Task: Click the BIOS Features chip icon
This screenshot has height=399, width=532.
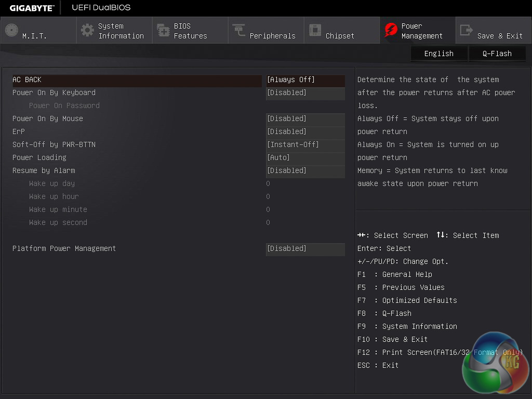Action: (x=163, y=30)
